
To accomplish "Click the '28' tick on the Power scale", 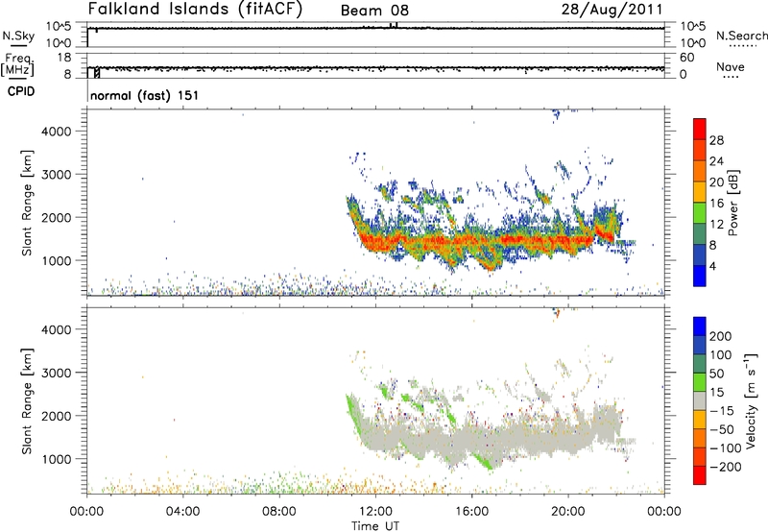I will 716,140.
